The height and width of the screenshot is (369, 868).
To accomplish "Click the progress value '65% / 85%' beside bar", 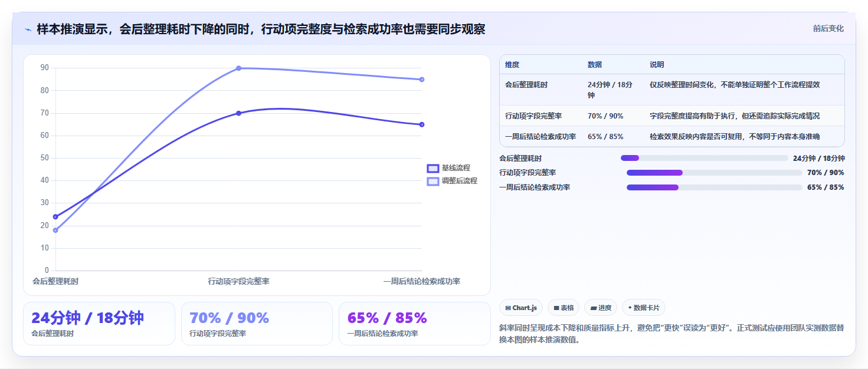I will [x=826, y=187].
